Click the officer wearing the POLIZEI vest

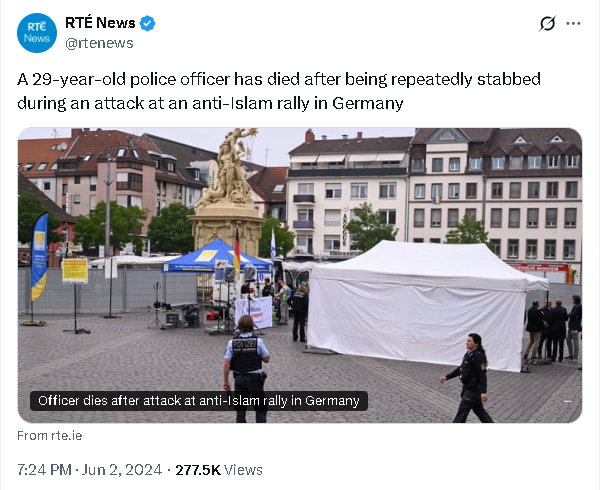coord(247,369)
